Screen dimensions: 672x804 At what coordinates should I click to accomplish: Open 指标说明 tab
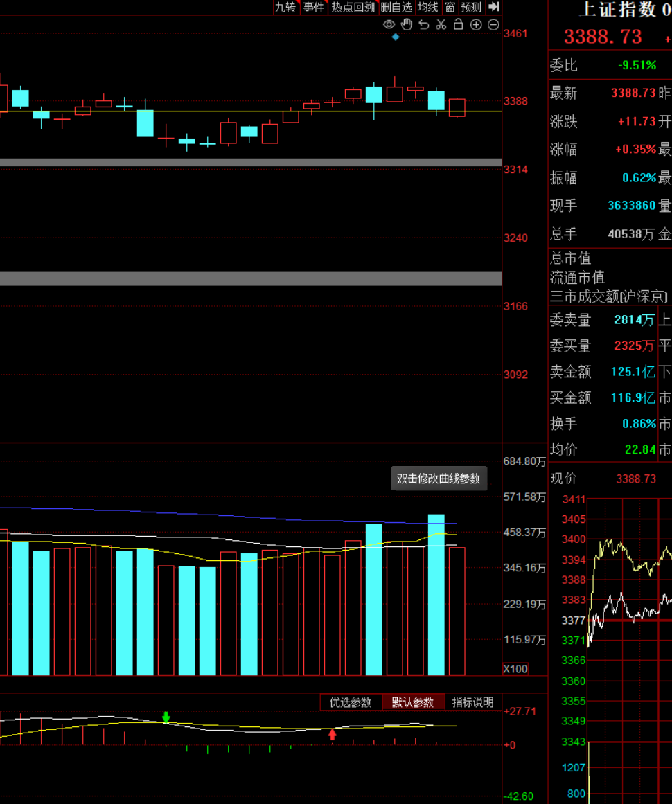[473, 702]
